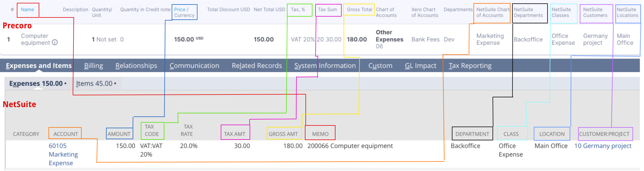Click the Tax Sum column header

click(x=328, y=10)
